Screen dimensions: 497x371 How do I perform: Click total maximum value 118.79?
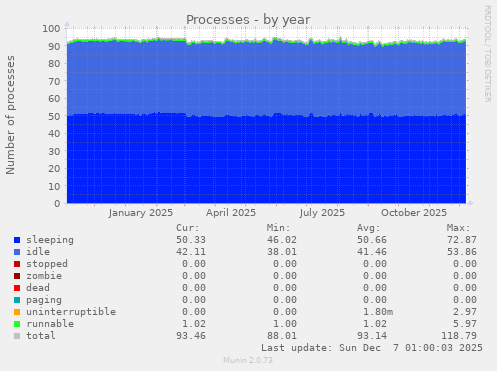pyautogui.click(x=459, y=336)
